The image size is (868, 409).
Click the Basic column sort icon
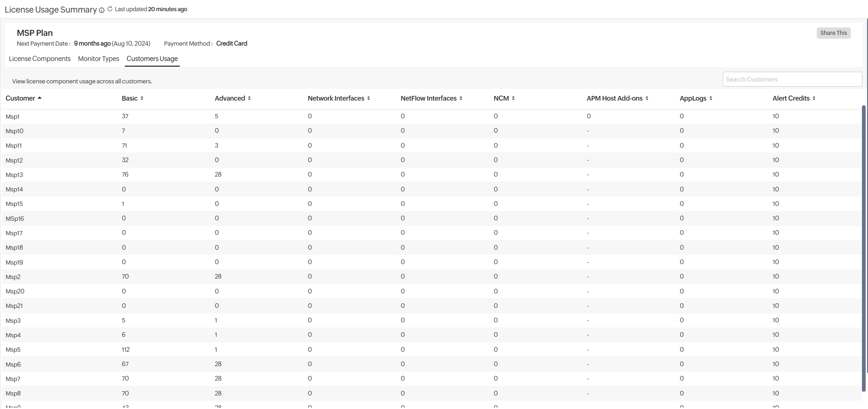tap(142, 98)
